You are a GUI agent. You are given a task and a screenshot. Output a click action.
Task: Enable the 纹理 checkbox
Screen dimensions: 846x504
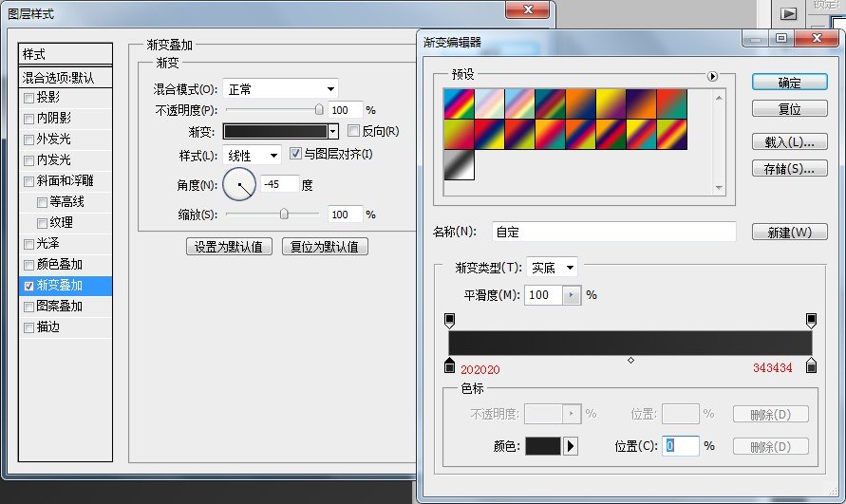(x=42, y=223)
